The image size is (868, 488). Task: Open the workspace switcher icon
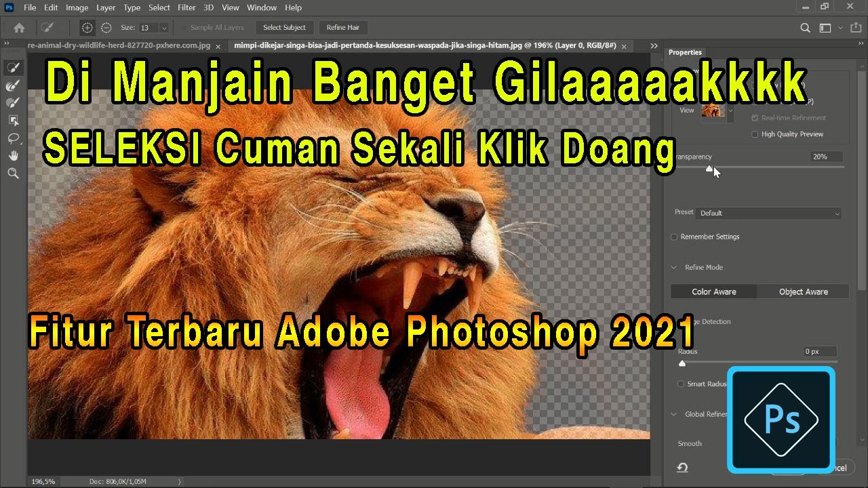coord(825,28)
